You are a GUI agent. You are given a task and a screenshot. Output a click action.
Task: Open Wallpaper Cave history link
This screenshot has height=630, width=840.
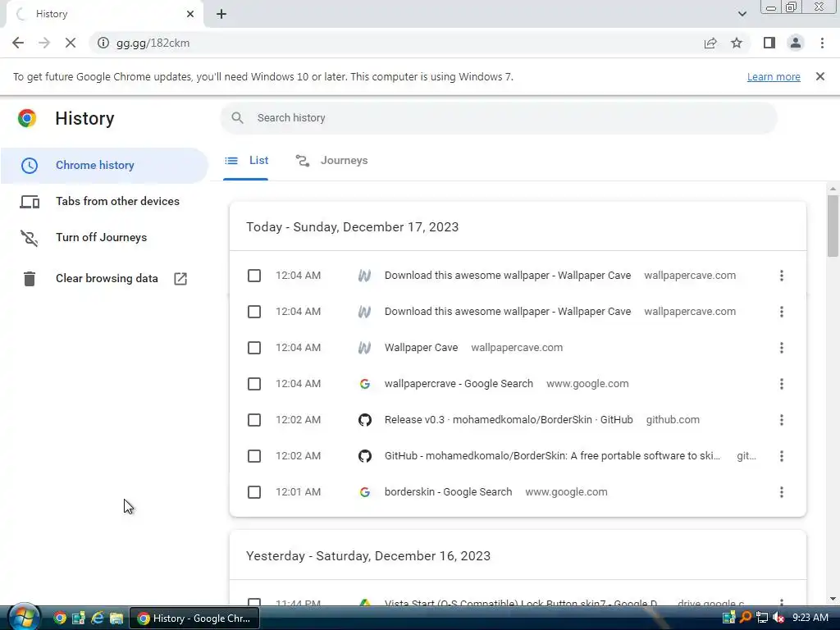tap(421, 348)
